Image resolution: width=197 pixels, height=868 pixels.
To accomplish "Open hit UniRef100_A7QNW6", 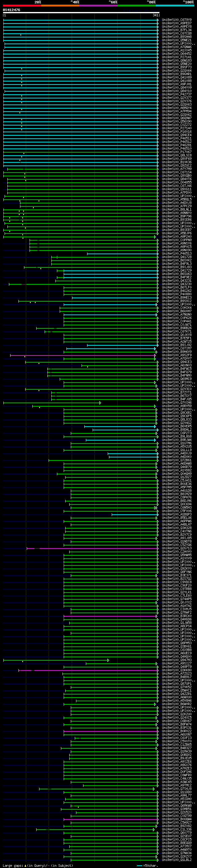I will (177, 47).
